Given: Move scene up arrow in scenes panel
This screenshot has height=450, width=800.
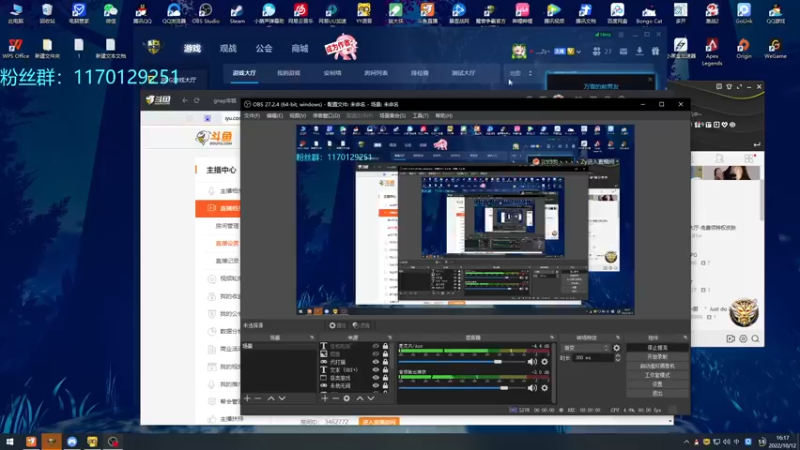Looking at the screenshot, I should [x=271, y=398].
